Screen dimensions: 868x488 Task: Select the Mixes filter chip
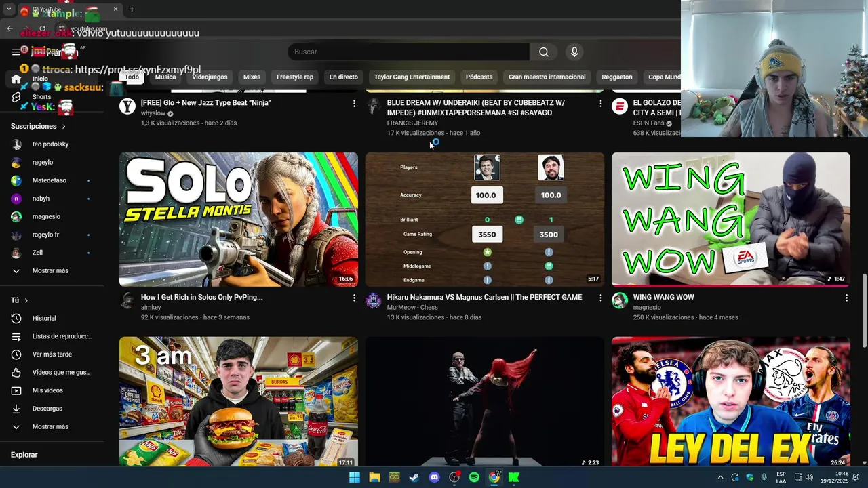coord(252,77)
